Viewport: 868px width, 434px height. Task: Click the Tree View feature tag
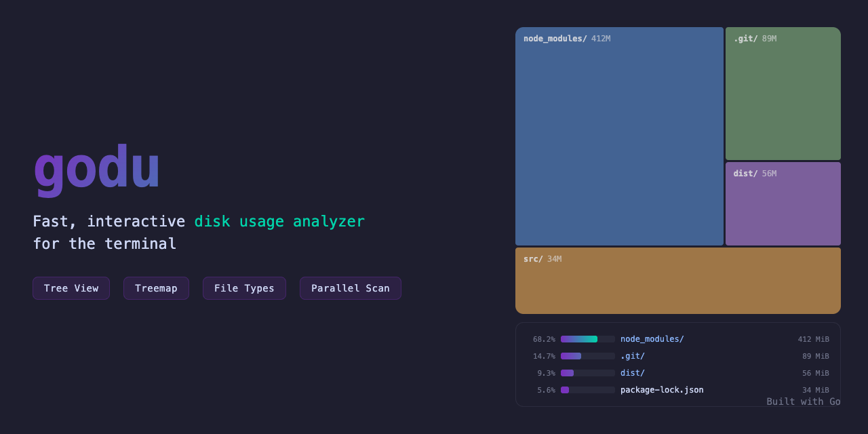coord(71,288)
